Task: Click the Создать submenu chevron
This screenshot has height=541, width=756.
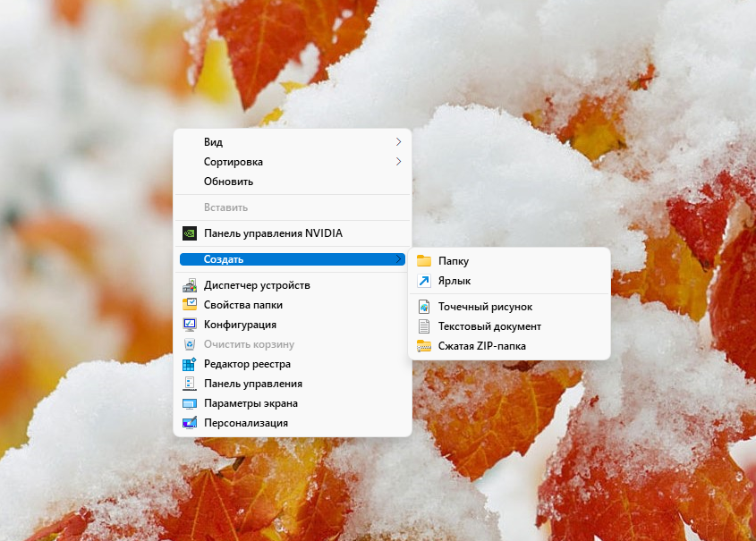Action: [x=398, y=259]
